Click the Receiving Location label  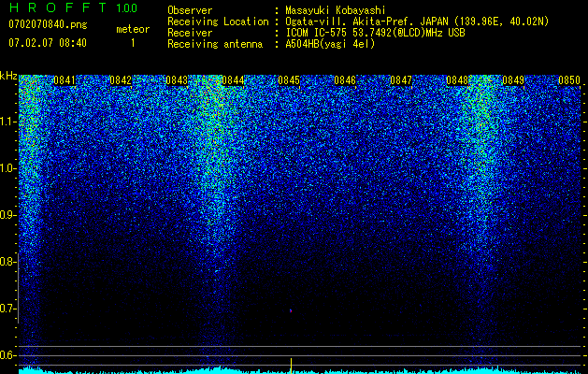pos(218,22)
